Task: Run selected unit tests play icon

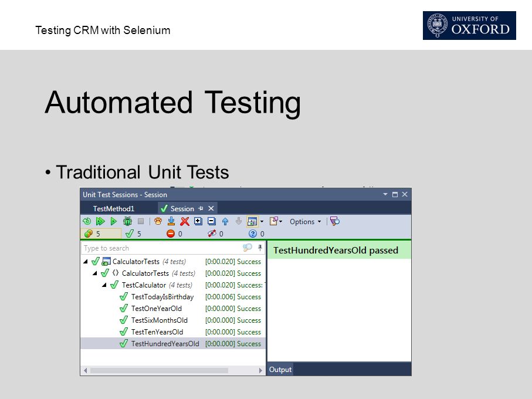Action: (114, 222)
